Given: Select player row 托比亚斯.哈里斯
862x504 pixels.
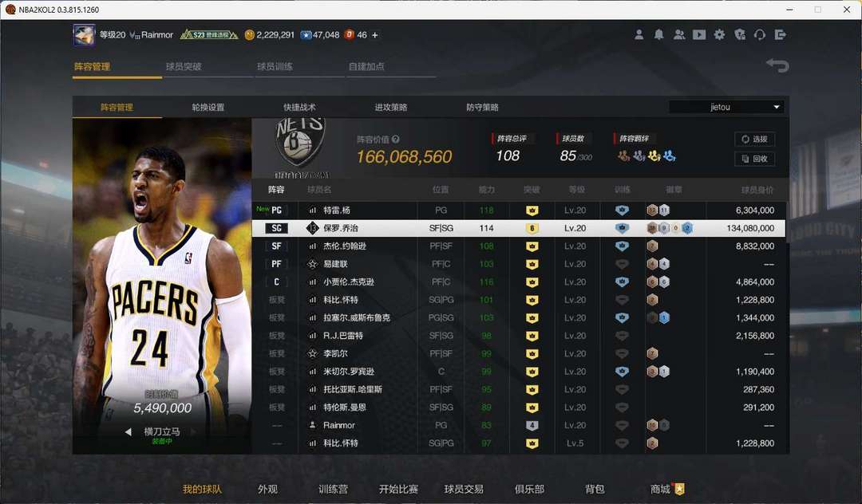Looking at the screenshot, I should click(x=519, y=389).
